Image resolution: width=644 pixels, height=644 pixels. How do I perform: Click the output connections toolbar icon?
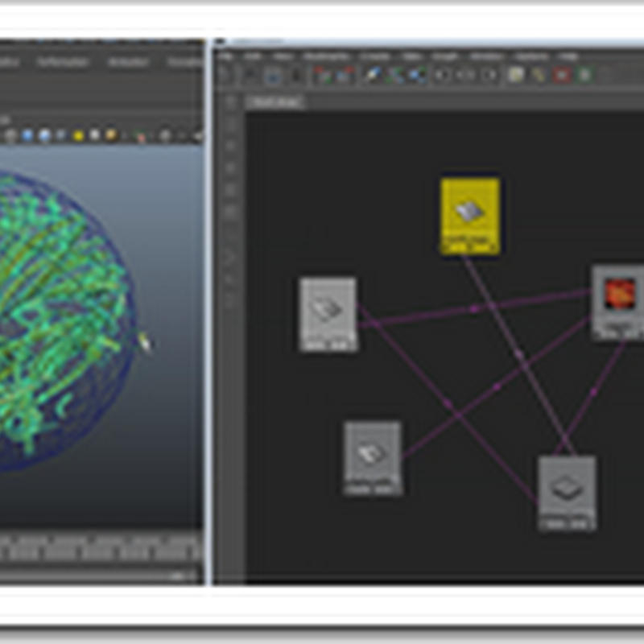(x=417, y=76)
